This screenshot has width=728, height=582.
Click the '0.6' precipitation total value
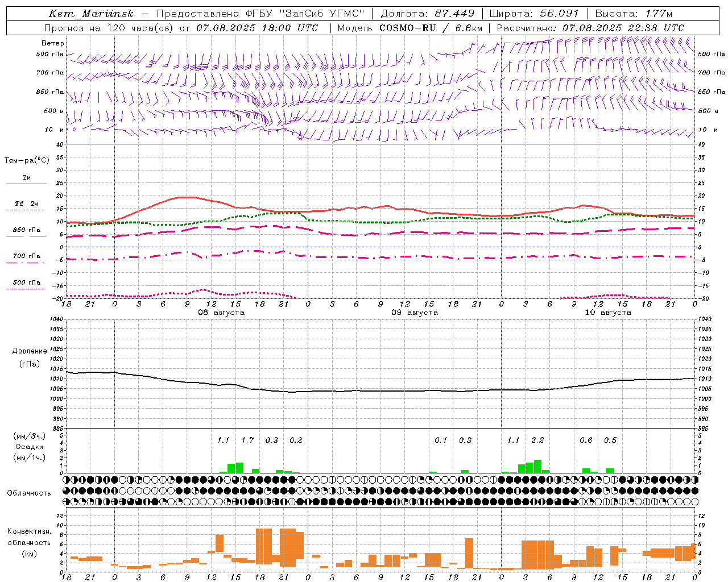[586, 440]
